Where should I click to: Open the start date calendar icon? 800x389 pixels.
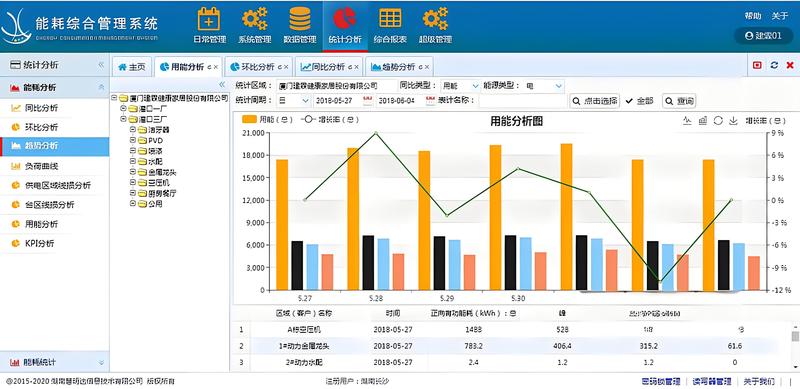pyautogui.click(x=367, y=101)
